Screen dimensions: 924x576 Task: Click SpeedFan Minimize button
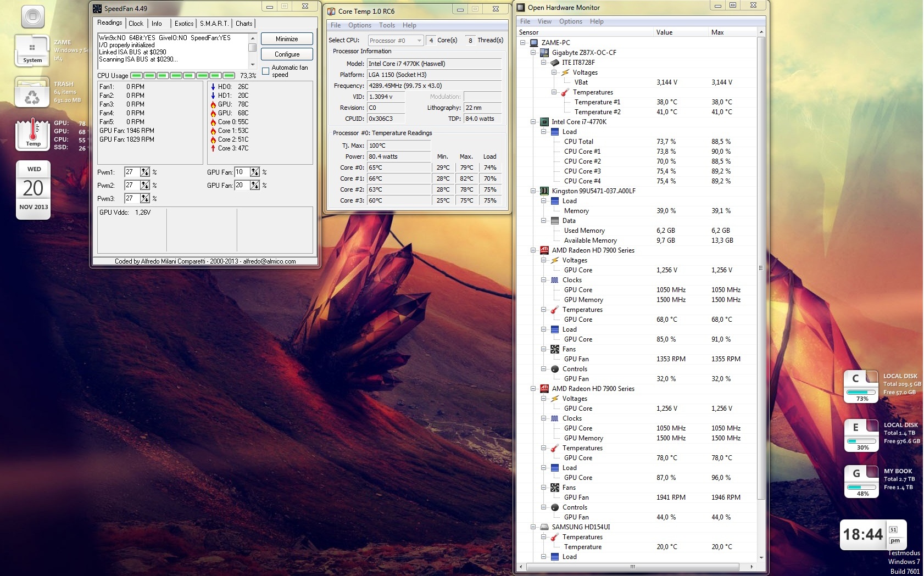287,39
